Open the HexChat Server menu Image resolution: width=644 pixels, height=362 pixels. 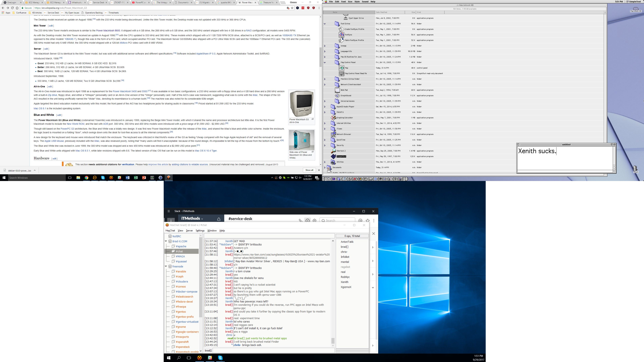point(189,231)
